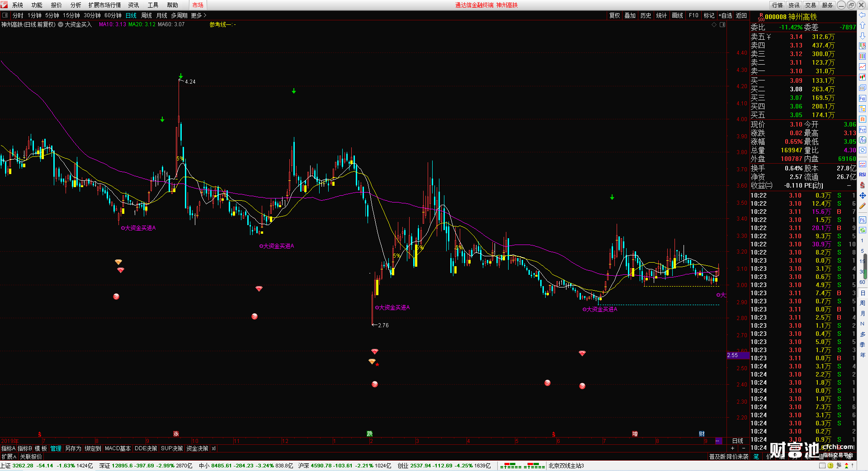Open the 系统 menu
This screenshot has height=471, width=868.
click(x=18, y=5)
